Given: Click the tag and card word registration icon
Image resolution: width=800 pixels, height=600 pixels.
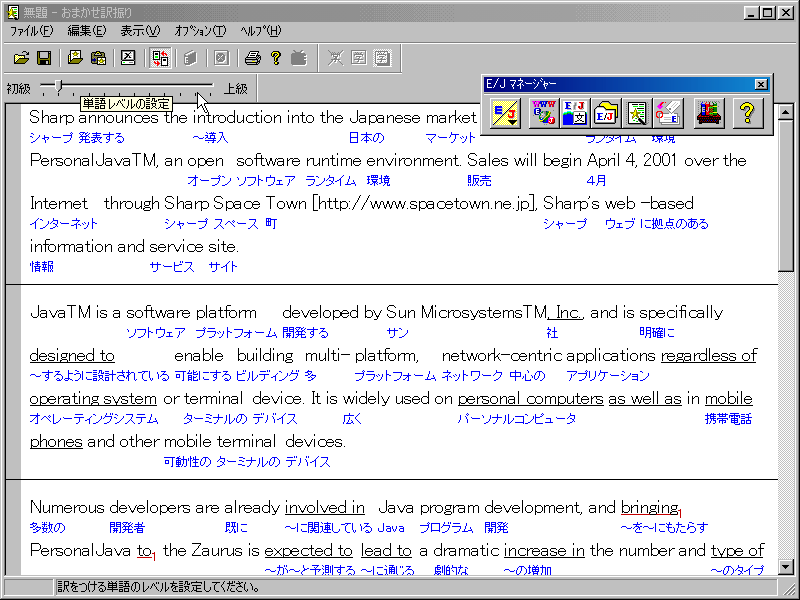Looking at the screenshot, I should pyautogui.click(x=668, y=113).
